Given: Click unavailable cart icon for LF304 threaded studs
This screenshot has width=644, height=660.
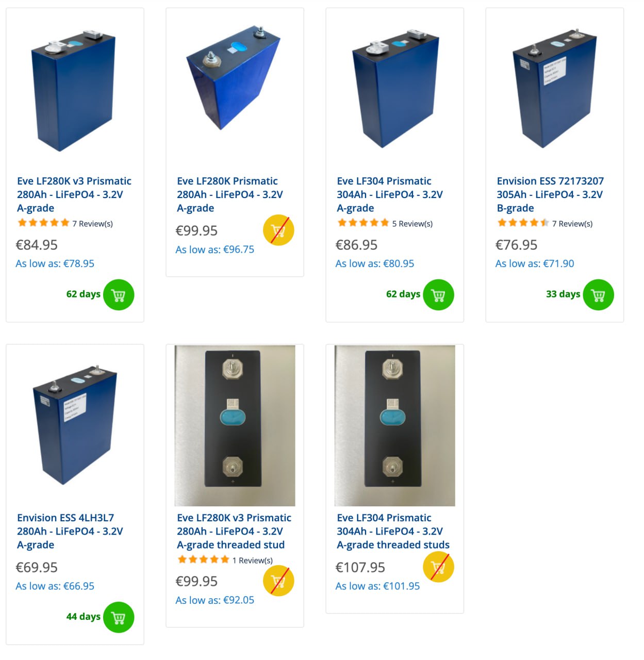Looking at the screenshot, I should pos(438,567).
